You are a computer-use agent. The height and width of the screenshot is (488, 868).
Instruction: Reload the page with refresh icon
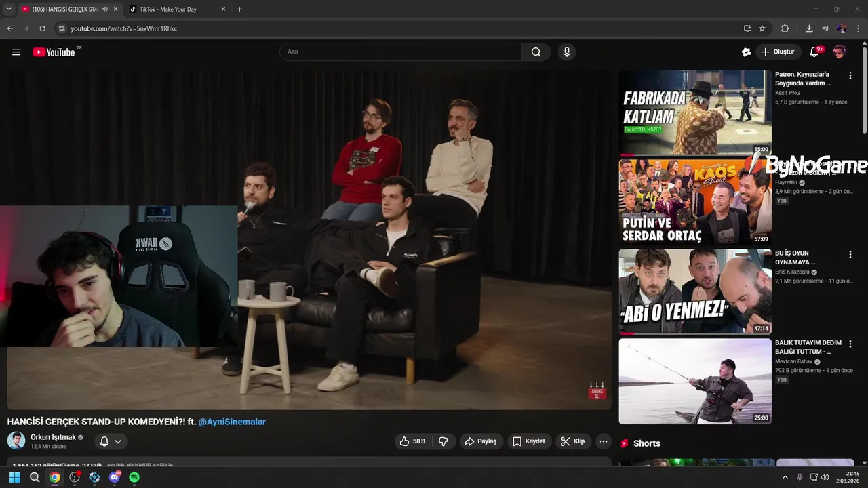coord(42,28)
